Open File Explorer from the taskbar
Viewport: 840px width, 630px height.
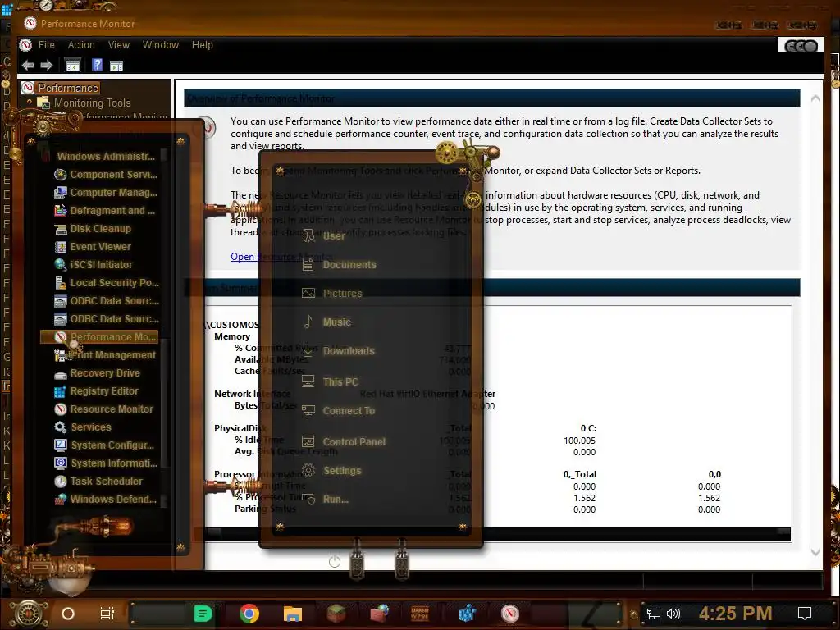(293, 614)
